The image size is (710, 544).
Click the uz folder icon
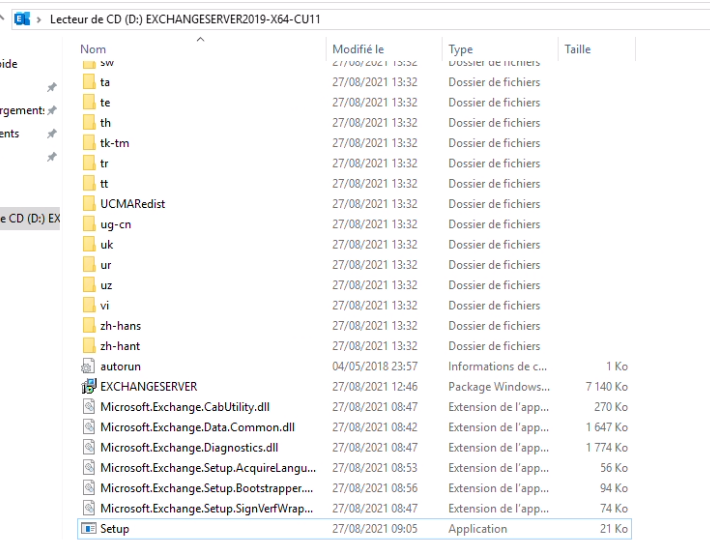(89, 285)
